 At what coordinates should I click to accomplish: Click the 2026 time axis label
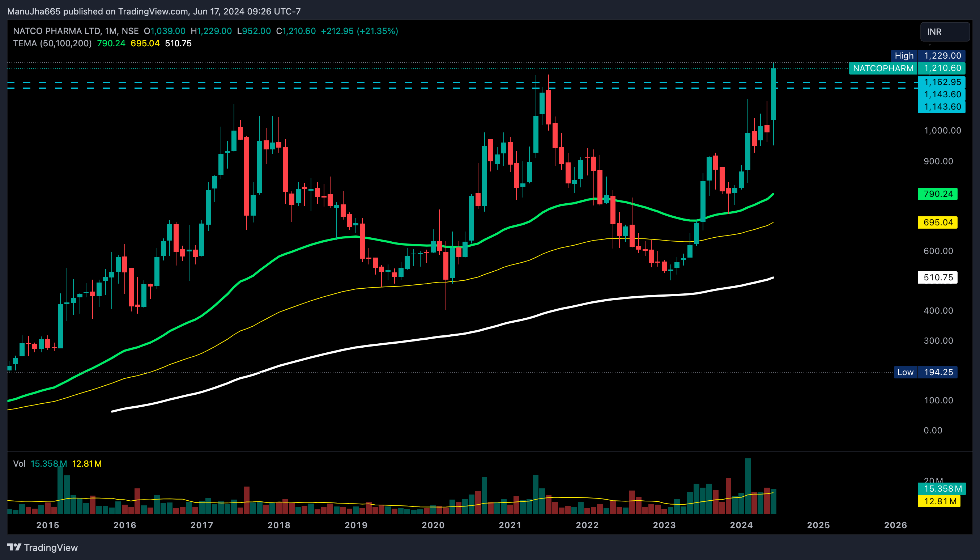895,525
